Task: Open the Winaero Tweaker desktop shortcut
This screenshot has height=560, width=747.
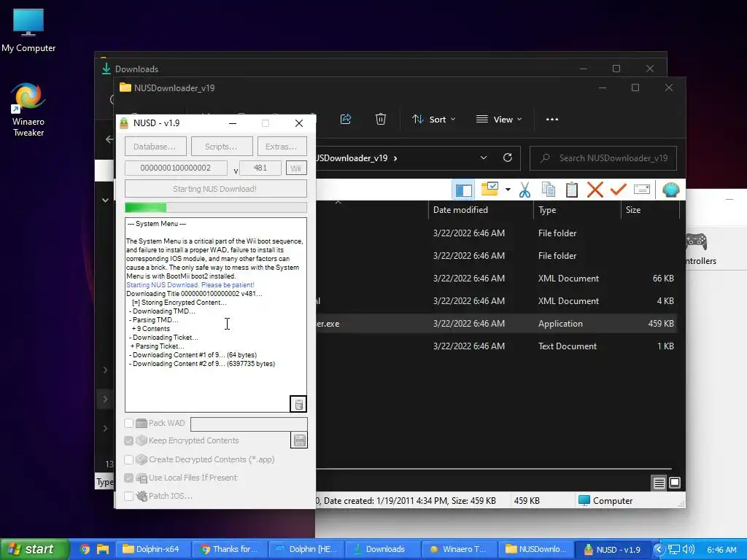Action: (28, 110)
